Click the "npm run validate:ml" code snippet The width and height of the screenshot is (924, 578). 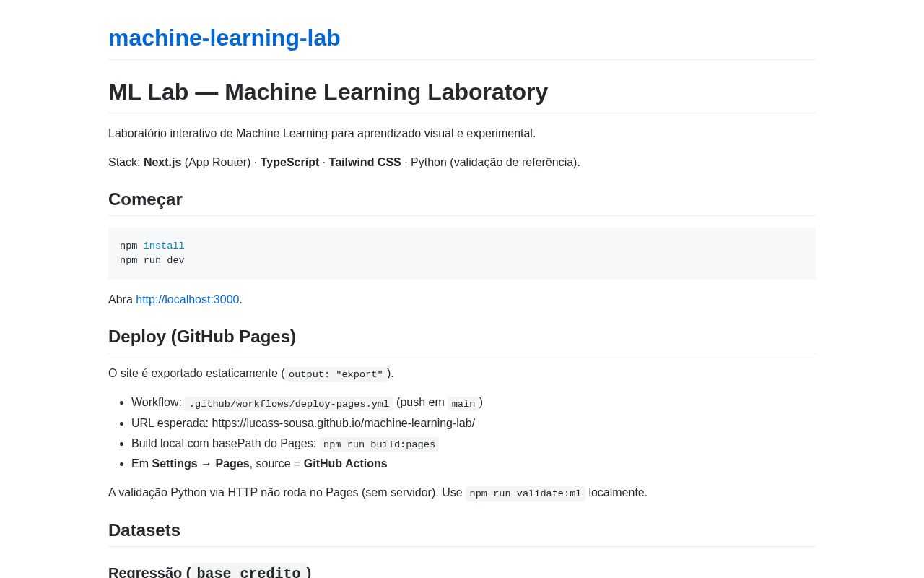pyautogui.click(x=526, y=493)
